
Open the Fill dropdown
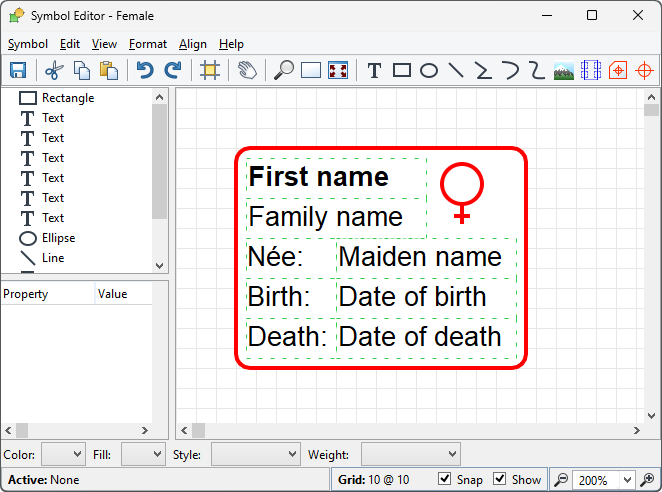tap(143, 454)
